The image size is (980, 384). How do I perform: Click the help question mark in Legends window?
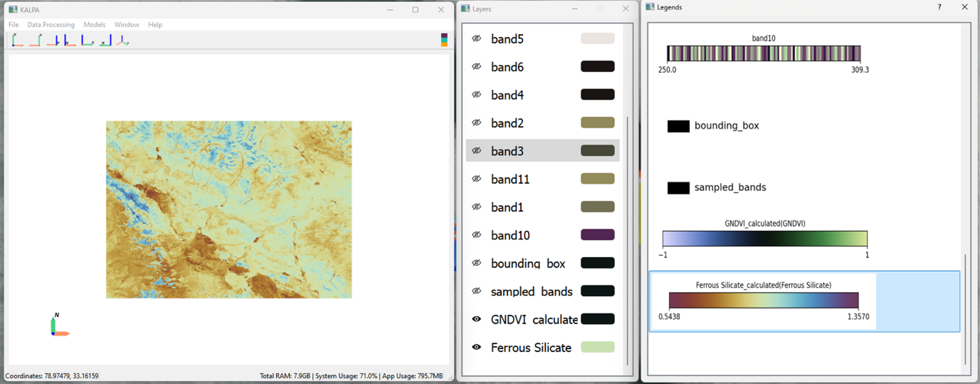[x=939, y=7]
